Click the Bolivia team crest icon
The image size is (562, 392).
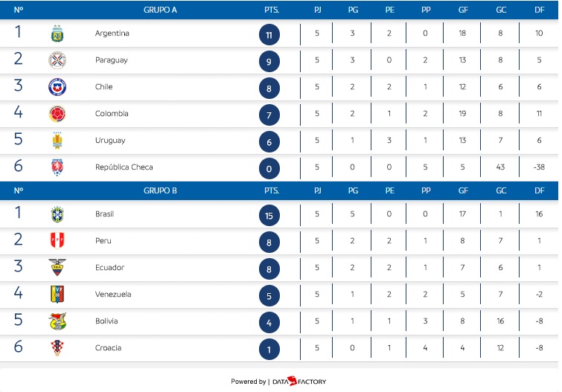click(57, 321)
